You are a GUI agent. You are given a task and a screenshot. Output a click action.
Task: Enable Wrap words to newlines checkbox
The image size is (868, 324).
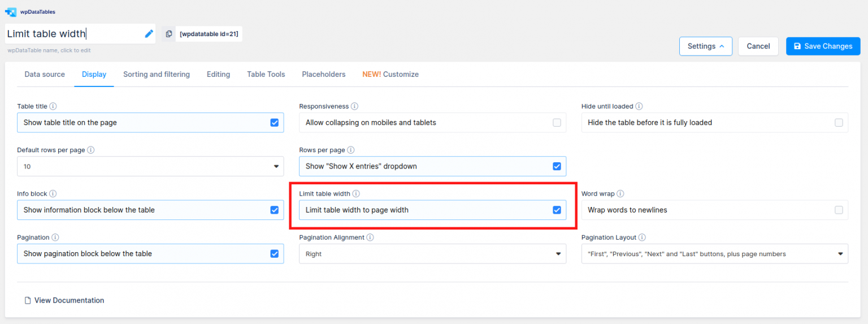coord(839,210)
